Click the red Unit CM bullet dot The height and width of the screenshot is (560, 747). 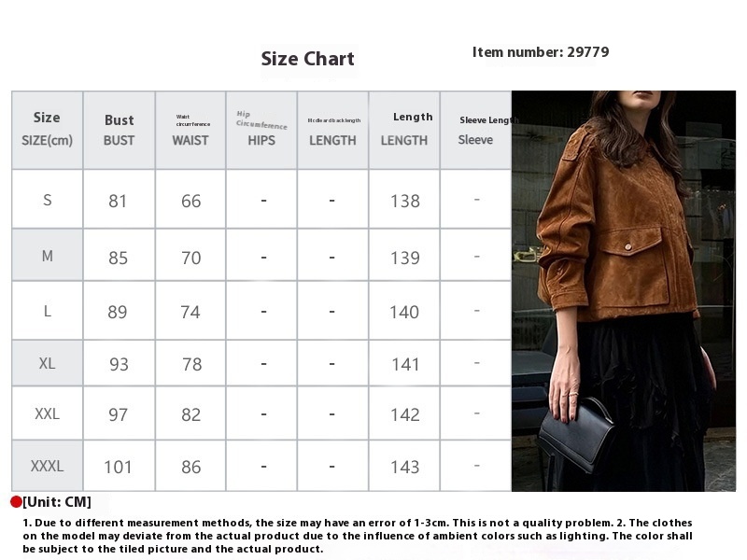(16, 501)
